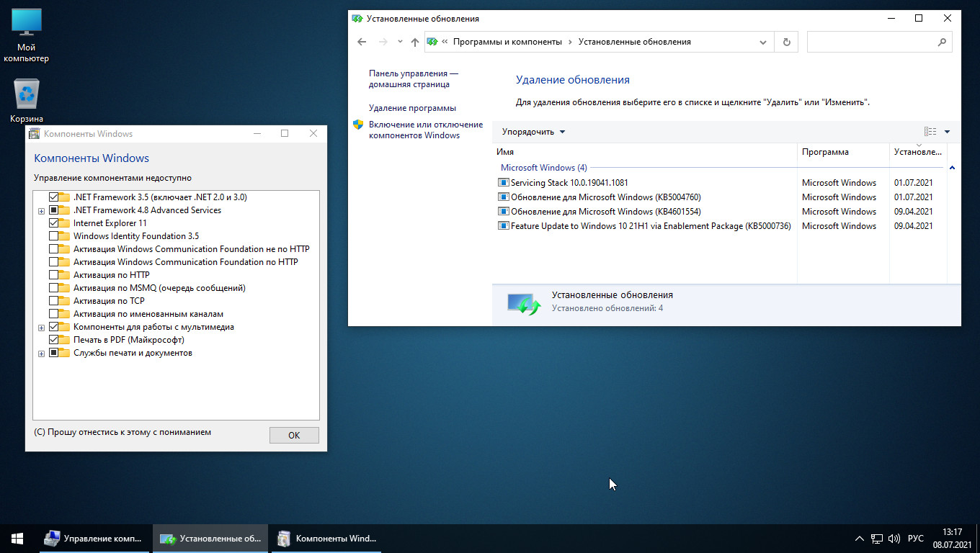Click the volume icon in system tray
The image size is (980, 553).
(894, 538)
